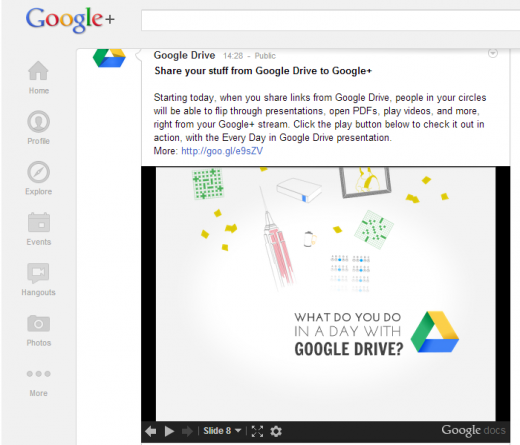Click the Public sharing label
This screenshot has width=520, height=445.
[265, 56]
